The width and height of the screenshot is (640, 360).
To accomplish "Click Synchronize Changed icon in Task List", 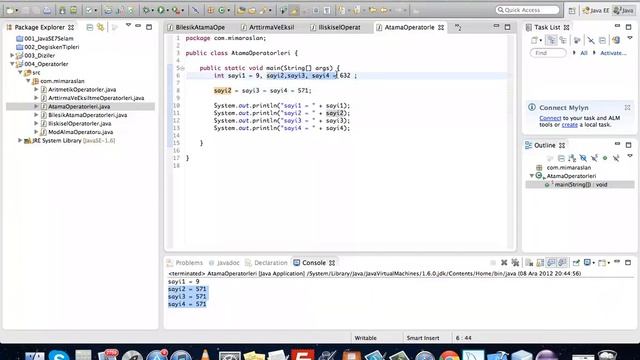I will 616,40.
